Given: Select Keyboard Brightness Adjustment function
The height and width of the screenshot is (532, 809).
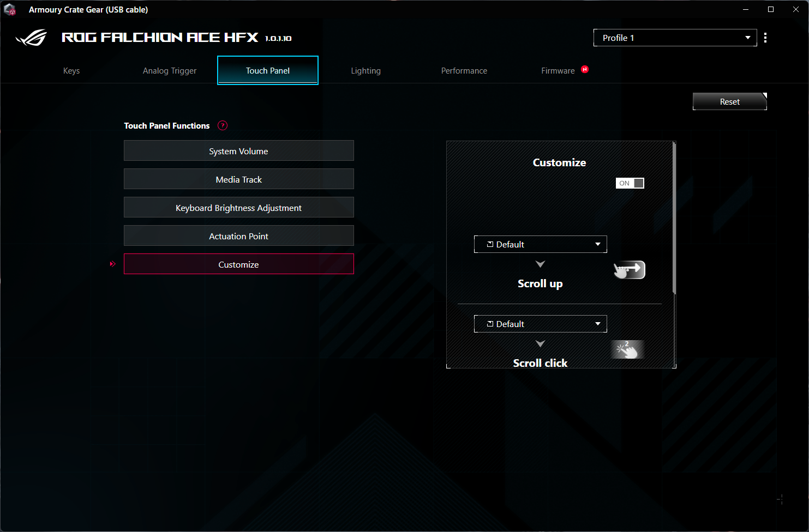Looking at the screenshot, I should pyautogui.click(x=239, y=208).
